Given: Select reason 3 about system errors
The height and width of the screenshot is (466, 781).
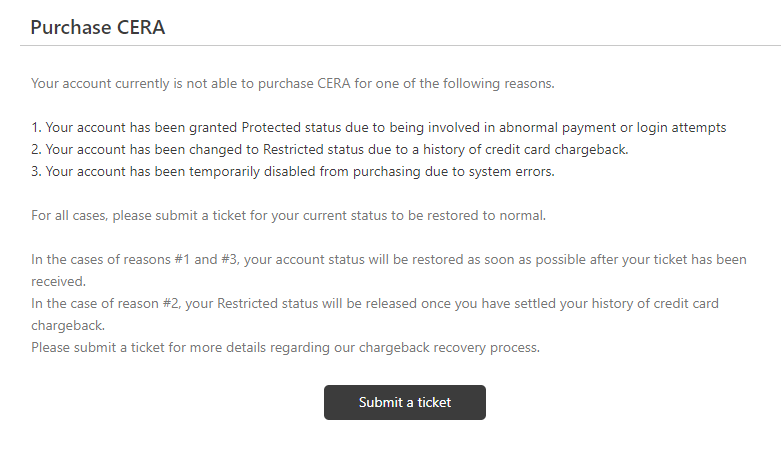Looking at the screenshot, I should [x=292, y=171].
